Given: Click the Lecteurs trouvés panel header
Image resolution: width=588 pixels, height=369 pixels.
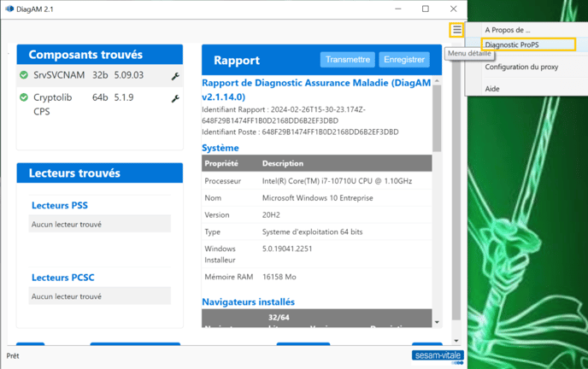Looking at the screenshot, I should pyautogui.click(x=100, y=173).
